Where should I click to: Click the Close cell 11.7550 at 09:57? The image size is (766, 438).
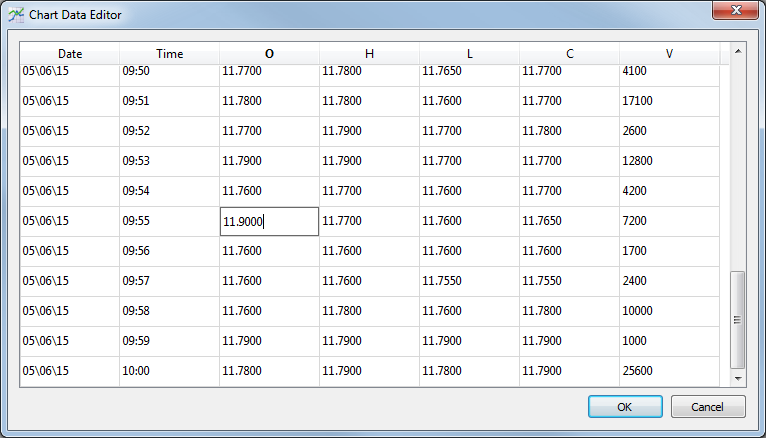click(x=569, y=281)
